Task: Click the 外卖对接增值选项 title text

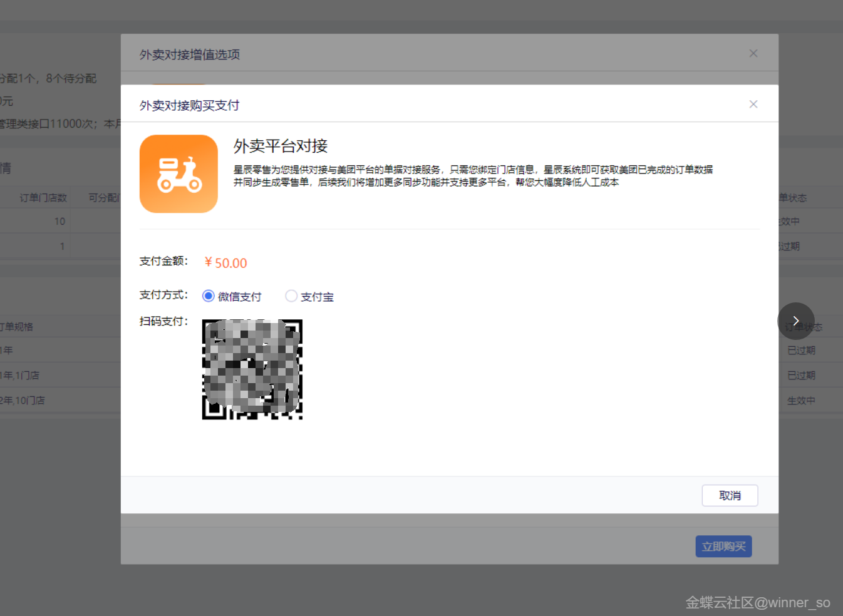Action: point(189,54)
